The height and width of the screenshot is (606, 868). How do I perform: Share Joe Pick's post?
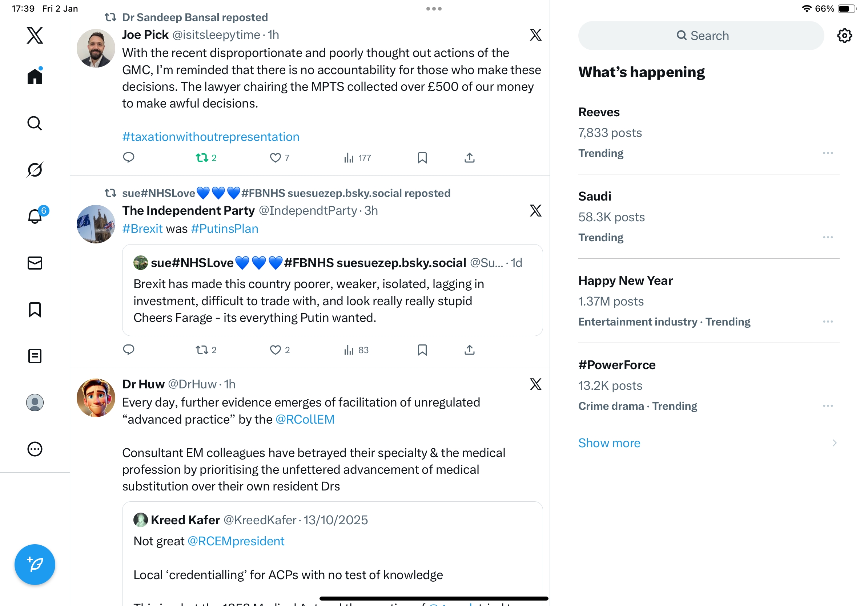click(x=470, y=158)
